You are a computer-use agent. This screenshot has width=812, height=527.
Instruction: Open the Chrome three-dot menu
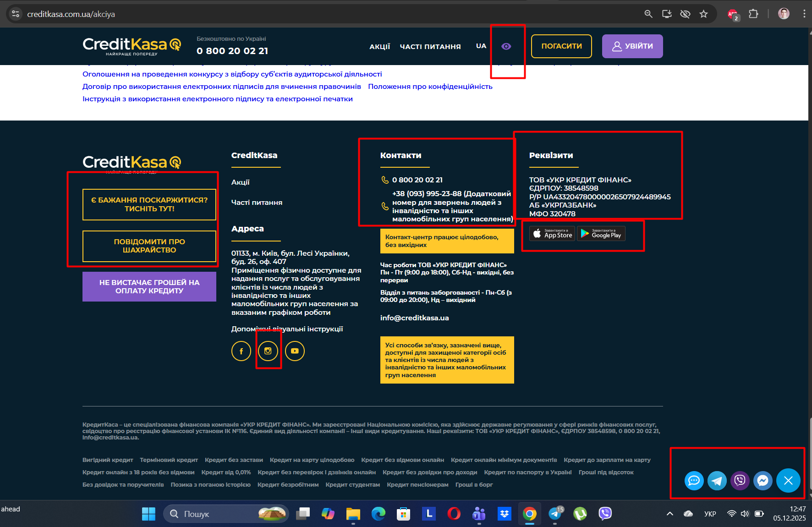[x=804, y=14]
